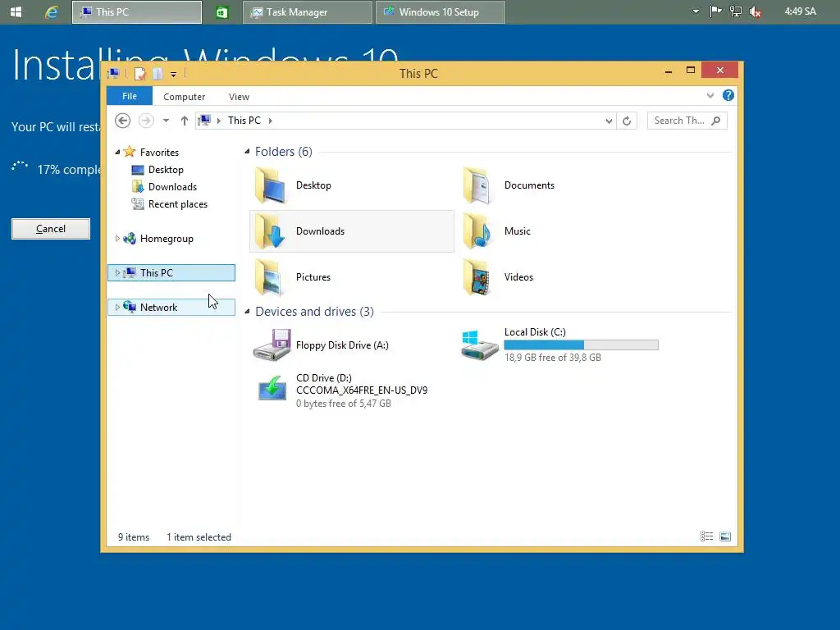840x630 pixels.
Task: Click the Local Disk (C:) usage bar
Action: pos(582,345)
